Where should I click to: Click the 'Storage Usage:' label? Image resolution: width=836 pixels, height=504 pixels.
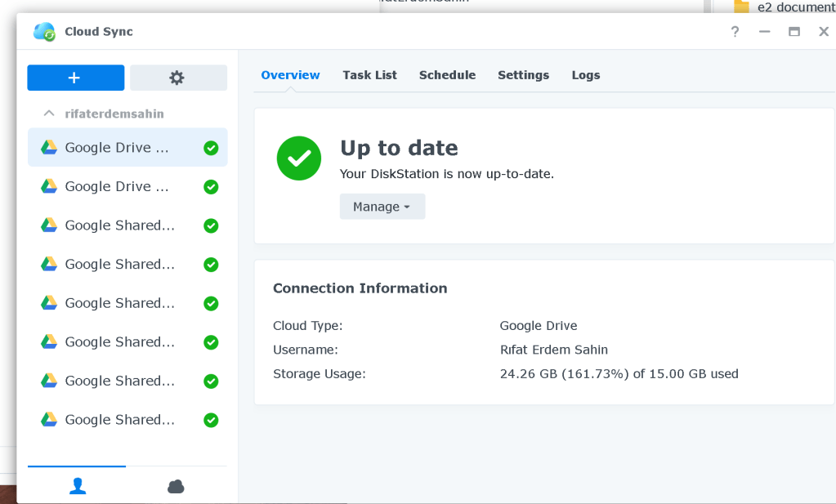(x=320, y=373)
